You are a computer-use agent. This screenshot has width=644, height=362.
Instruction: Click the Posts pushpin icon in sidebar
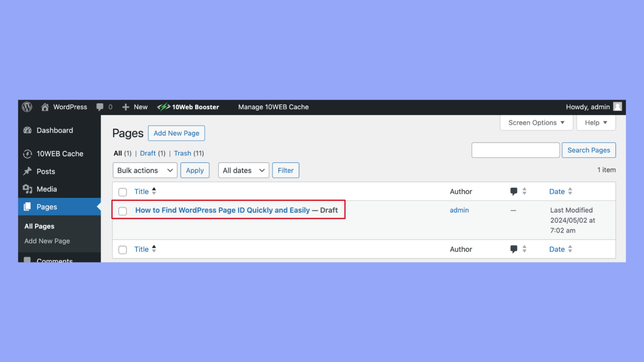click(27, 171)
